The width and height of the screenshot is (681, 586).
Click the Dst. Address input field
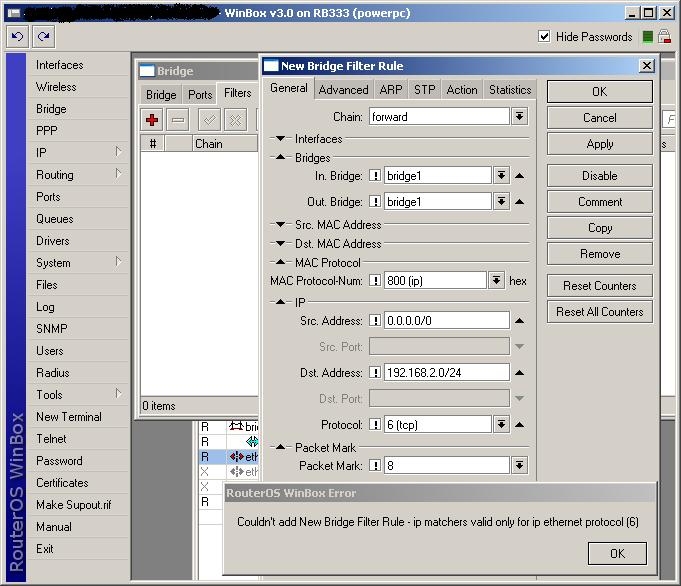pyautogui.click(x=446, y=372)
